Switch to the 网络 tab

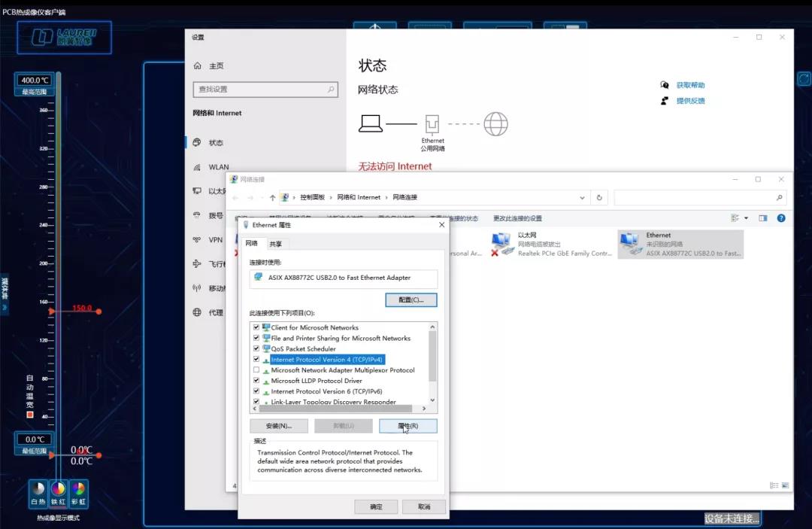(252, 243)
